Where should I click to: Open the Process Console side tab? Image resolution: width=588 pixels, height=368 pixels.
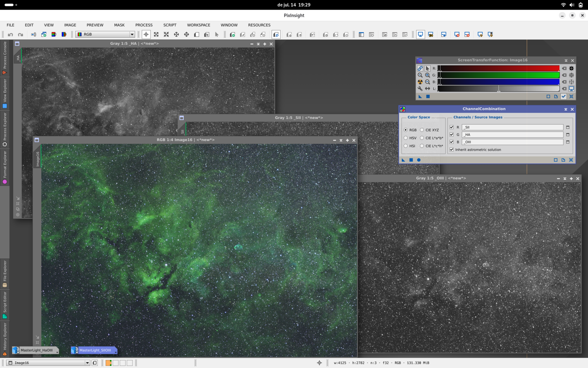[x=5, y=58]
